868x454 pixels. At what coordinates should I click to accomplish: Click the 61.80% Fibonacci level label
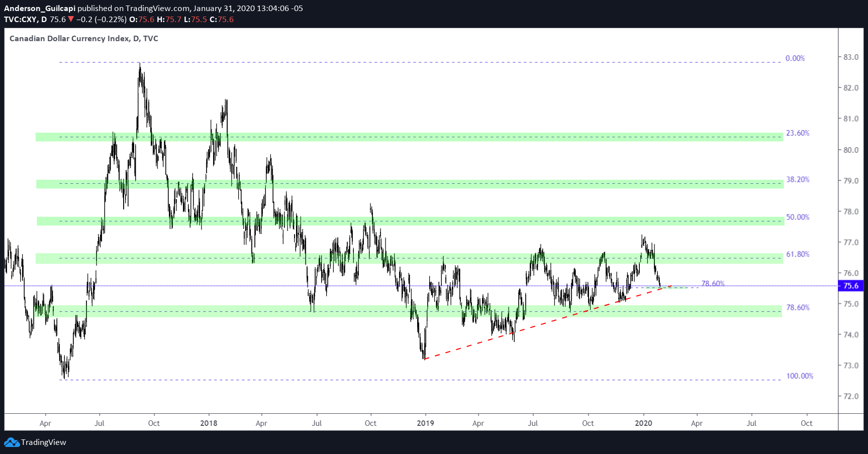tap(798, 254)
